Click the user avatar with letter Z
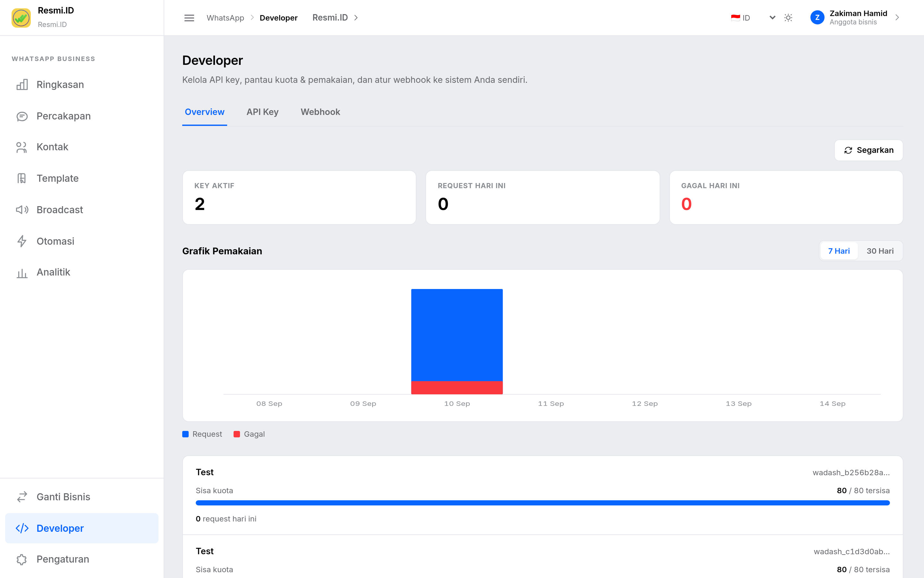This screenshot has width=924, height=578. (817, 18)
